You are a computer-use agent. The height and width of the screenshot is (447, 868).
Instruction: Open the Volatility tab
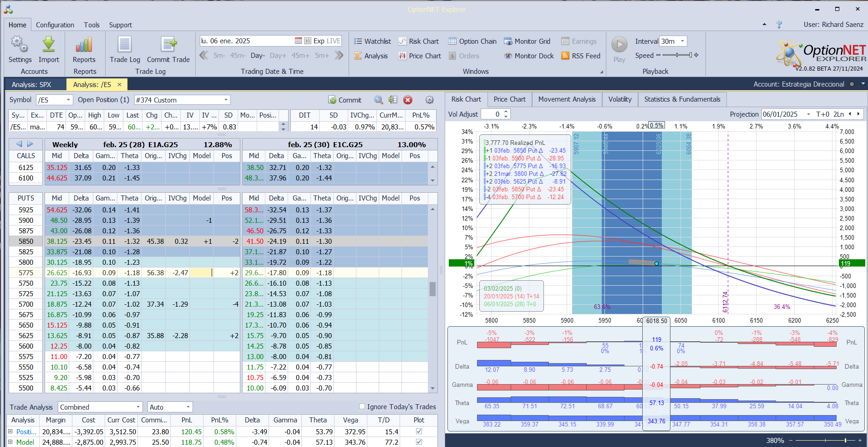pos(620,99)
